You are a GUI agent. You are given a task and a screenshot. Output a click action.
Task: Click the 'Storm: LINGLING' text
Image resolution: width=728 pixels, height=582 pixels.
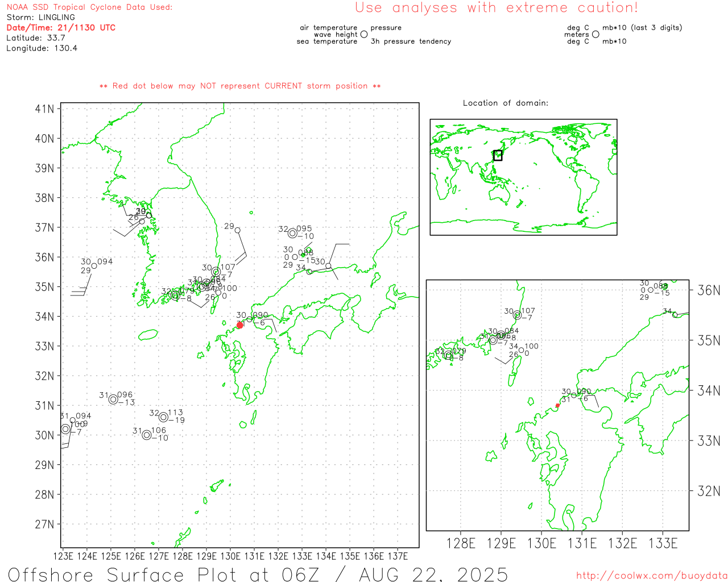[40, 18]
